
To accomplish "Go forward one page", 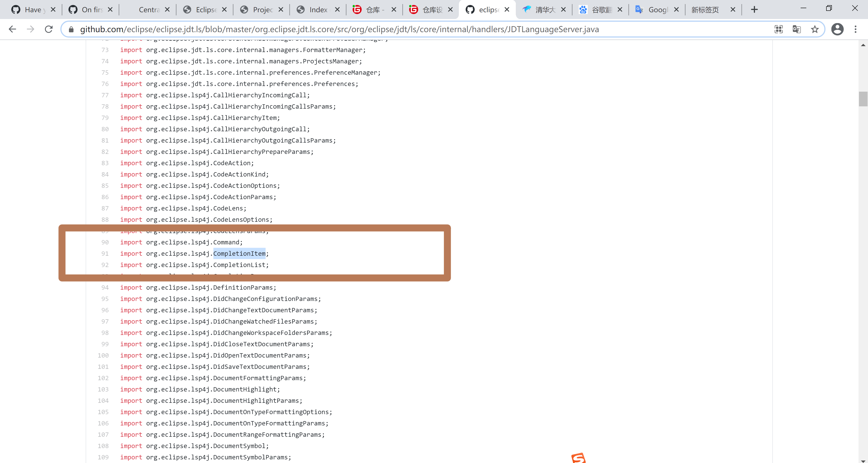I will pyautogui.click(x=30, y=29).
